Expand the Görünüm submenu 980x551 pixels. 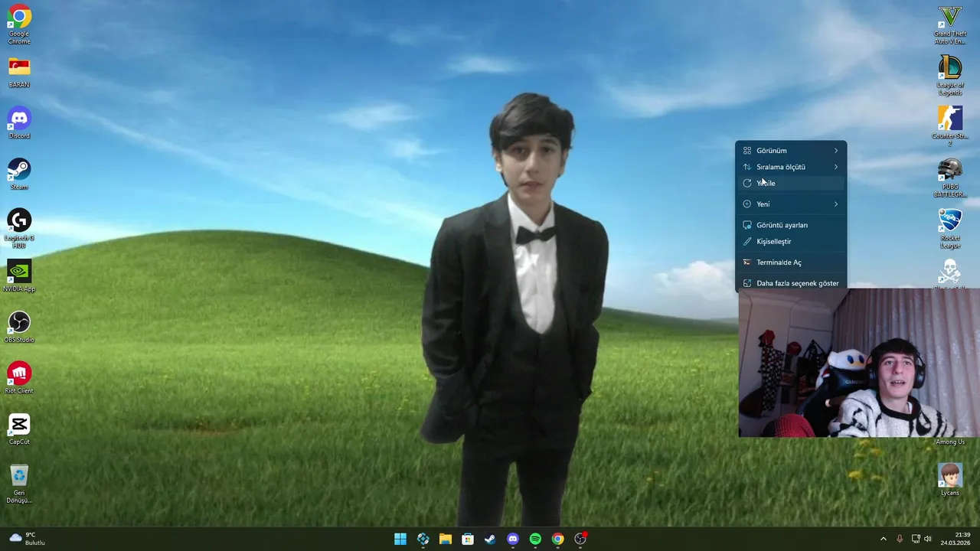791,151
